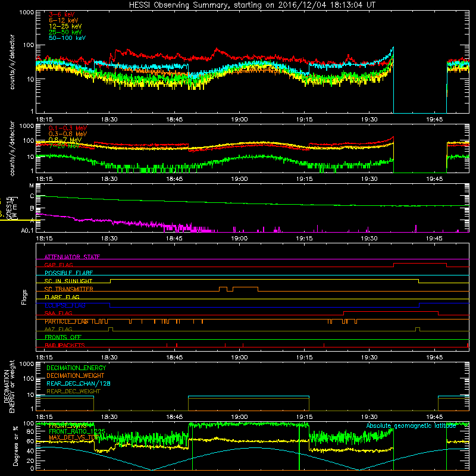Click the GOES15 y-axis label
Viewport: 476px width, 476px height.
coord(9,208)
